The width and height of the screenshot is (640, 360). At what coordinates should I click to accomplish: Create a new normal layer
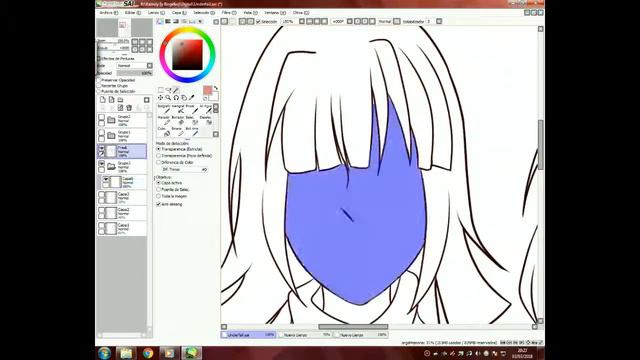click(x=103, y=100)
